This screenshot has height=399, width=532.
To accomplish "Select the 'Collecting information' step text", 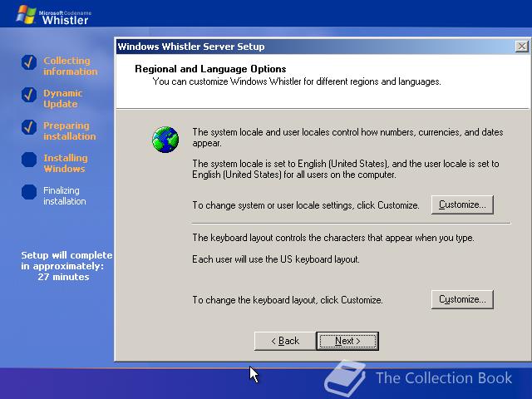I will click(x=70, y=66).
